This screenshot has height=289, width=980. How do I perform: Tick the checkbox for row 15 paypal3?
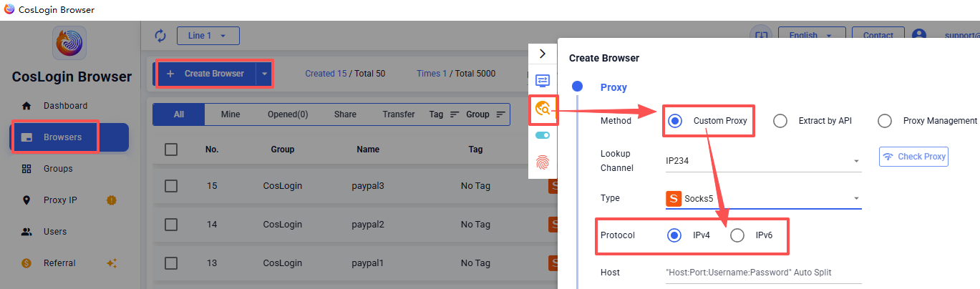click(x=171, y=186)
